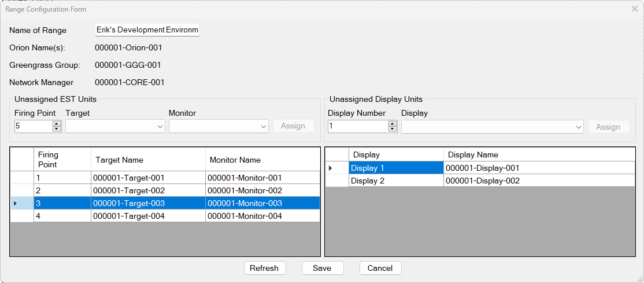Select row with 000001-Target-001

pyautogui.click(x=129, y=178)
